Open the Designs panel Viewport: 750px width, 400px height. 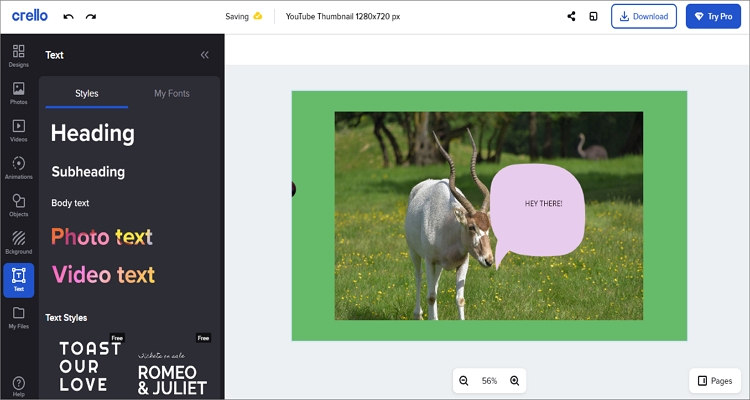click(19, 56)
